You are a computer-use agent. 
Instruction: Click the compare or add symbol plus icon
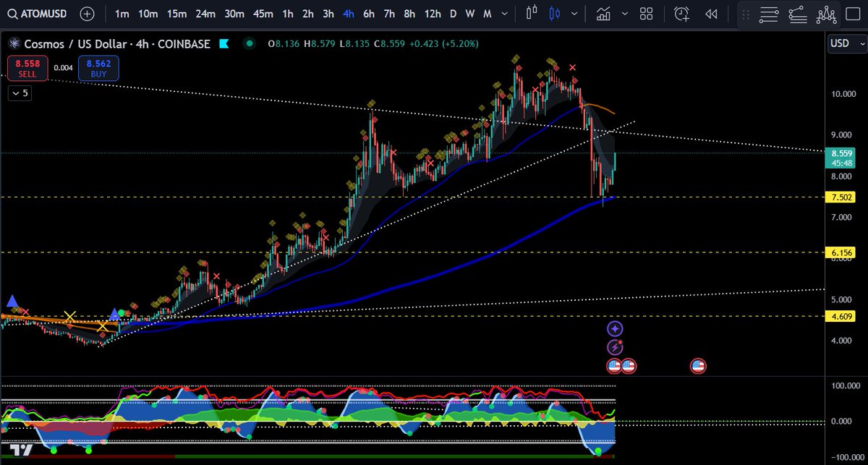[87, 14]
